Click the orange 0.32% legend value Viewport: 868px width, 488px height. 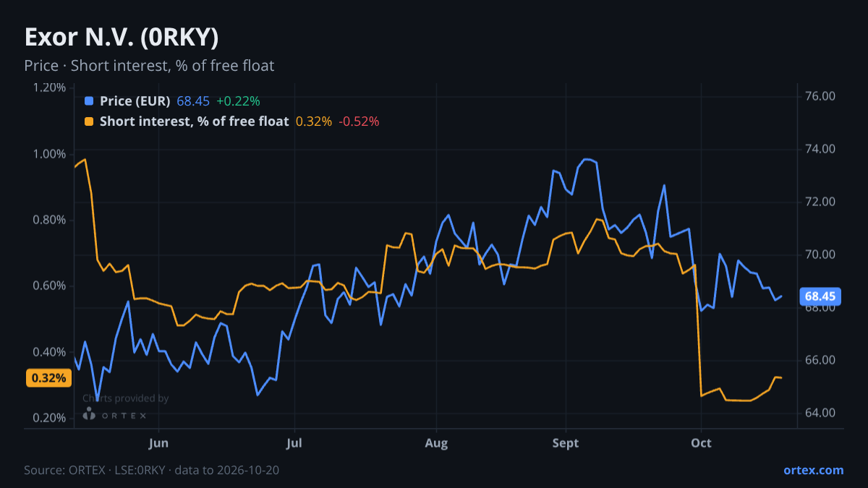tap(314, 121)
